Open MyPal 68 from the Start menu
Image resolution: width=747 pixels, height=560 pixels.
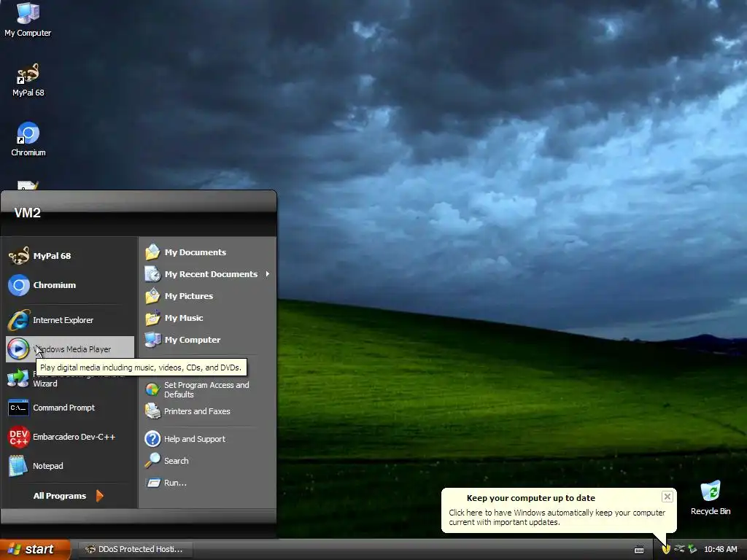click(69, 256)
